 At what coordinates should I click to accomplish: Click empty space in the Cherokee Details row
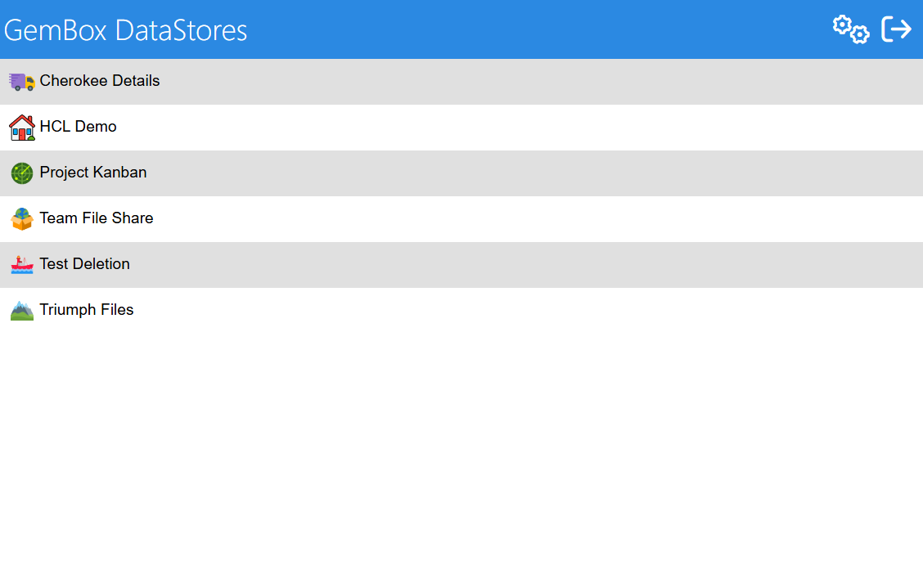(x=532, y=81)
